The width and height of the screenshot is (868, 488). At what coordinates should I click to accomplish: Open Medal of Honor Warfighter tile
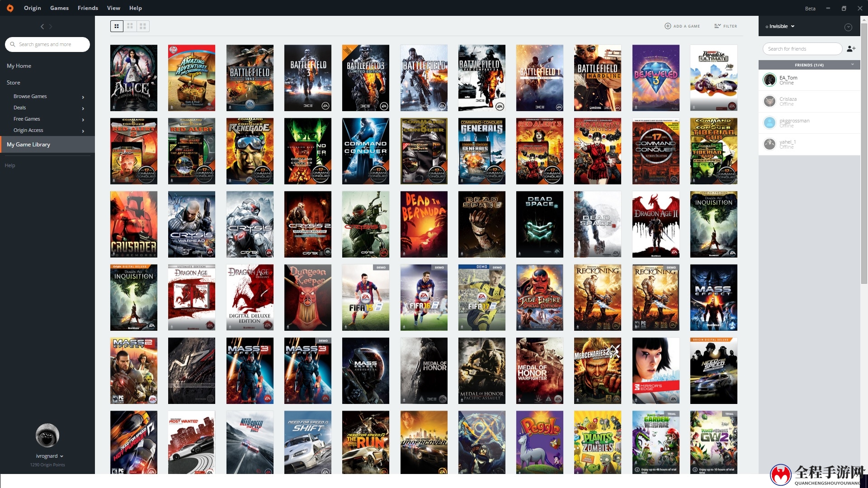[540, 371]
